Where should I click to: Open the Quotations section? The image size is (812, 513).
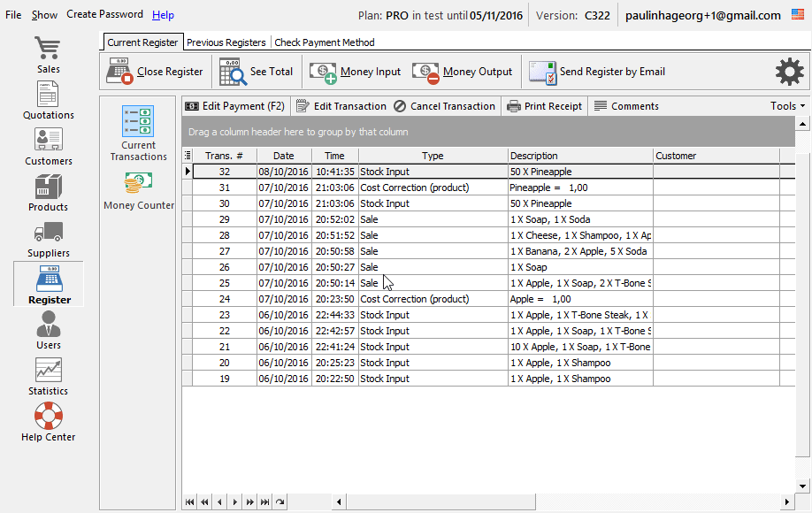click(48, 100)
